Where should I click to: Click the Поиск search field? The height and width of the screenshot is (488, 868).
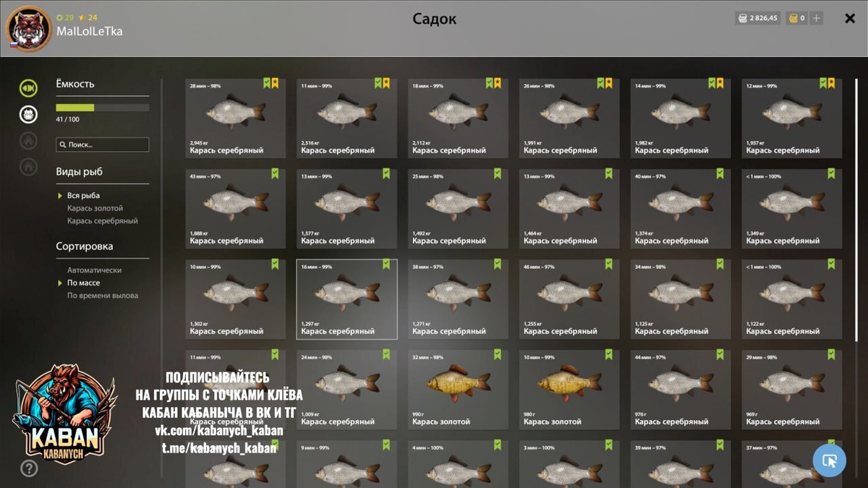(103, 145)
